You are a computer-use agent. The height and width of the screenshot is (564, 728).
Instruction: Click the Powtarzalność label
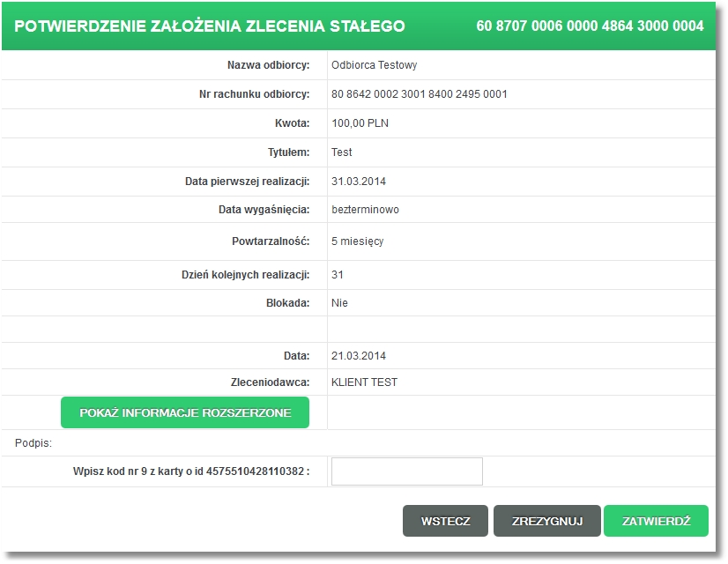click(271, 241)
